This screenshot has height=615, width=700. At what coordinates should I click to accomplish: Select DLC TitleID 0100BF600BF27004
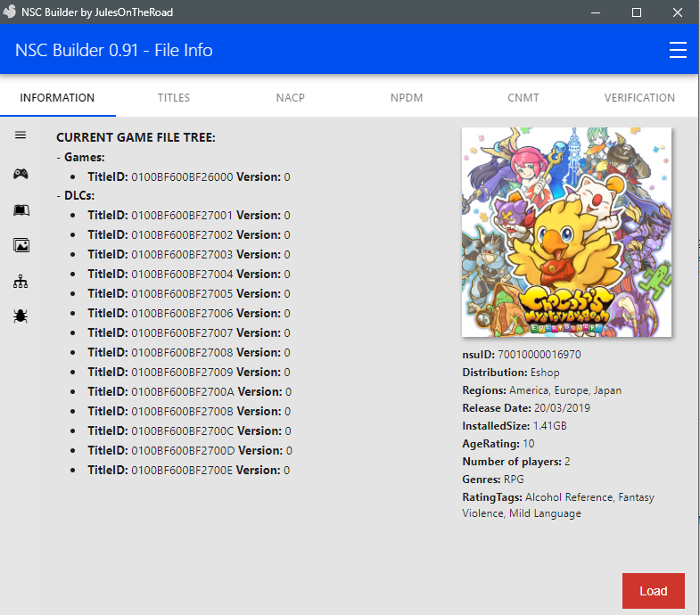tap(189, 274)
